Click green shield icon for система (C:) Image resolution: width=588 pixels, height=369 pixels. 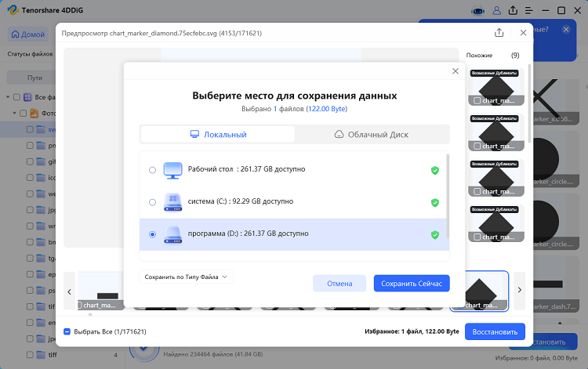point(434,203)
